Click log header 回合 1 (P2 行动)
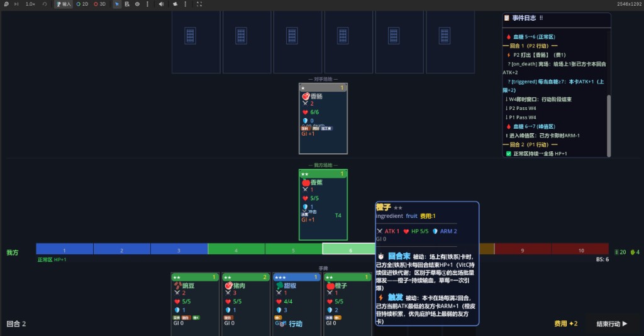Viewport: 644px width, 336px height. pos(530,46)
